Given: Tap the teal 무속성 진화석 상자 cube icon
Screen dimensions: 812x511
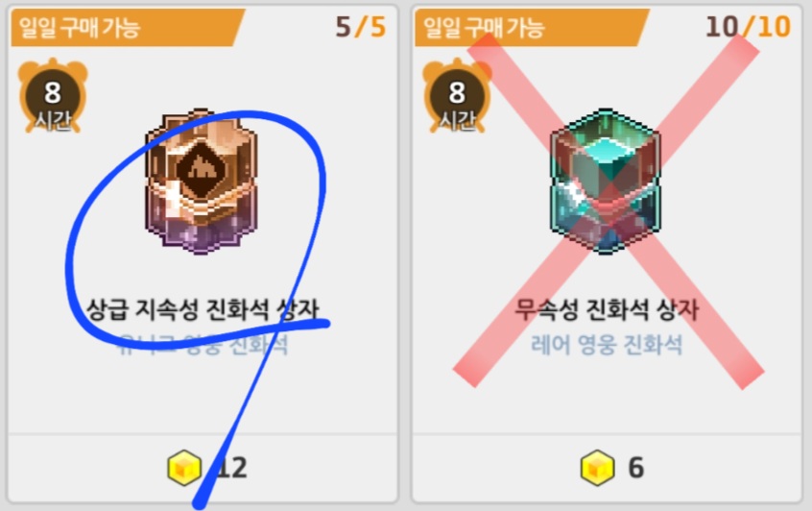Looking at the screenshot, I should [606, 182].
